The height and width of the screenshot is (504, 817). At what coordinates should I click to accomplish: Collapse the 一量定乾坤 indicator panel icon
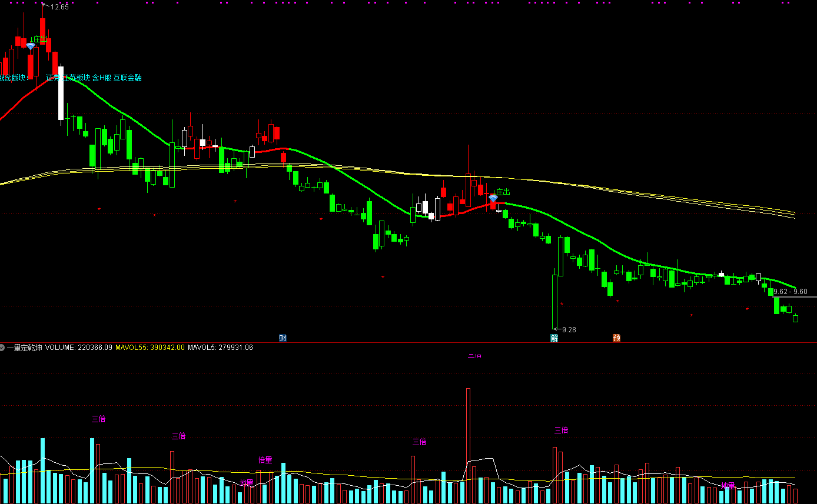[3, 348]
